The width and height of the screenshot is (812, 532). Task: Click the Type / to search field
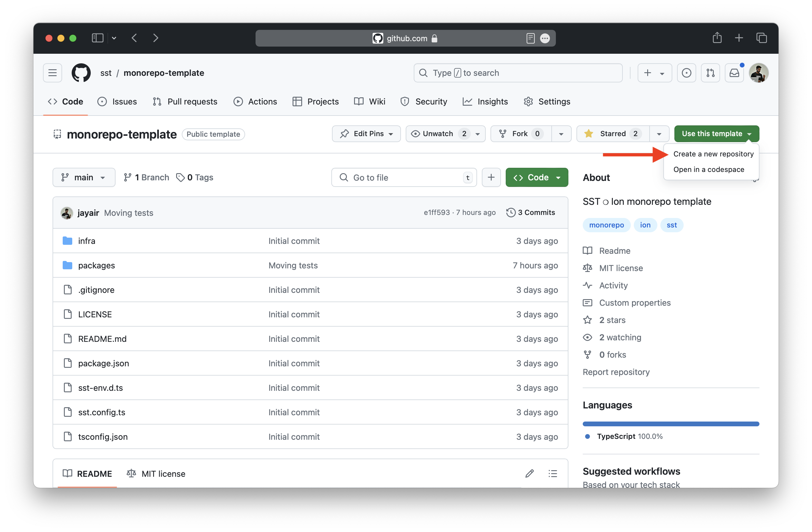tap(518, 73)
